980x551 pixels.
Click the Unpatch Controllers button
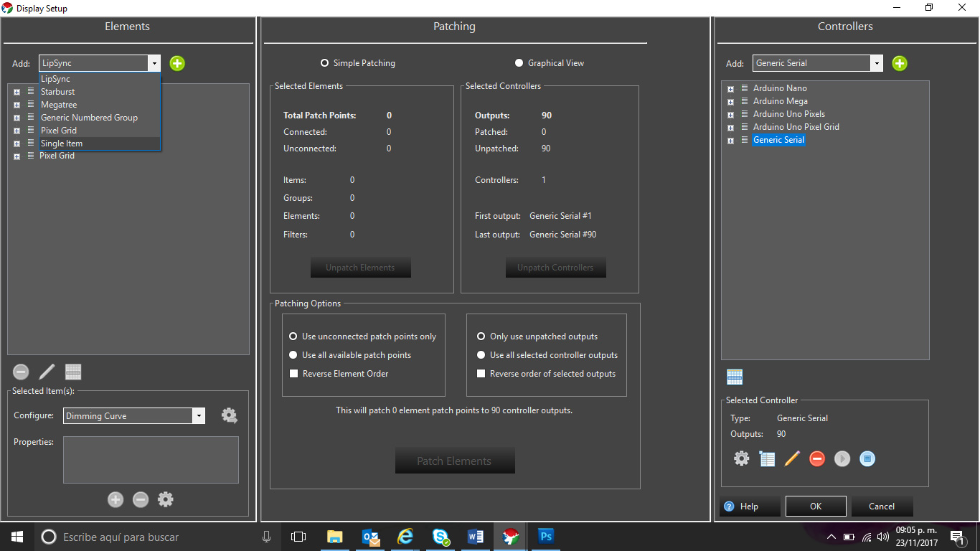pos(555,268)
